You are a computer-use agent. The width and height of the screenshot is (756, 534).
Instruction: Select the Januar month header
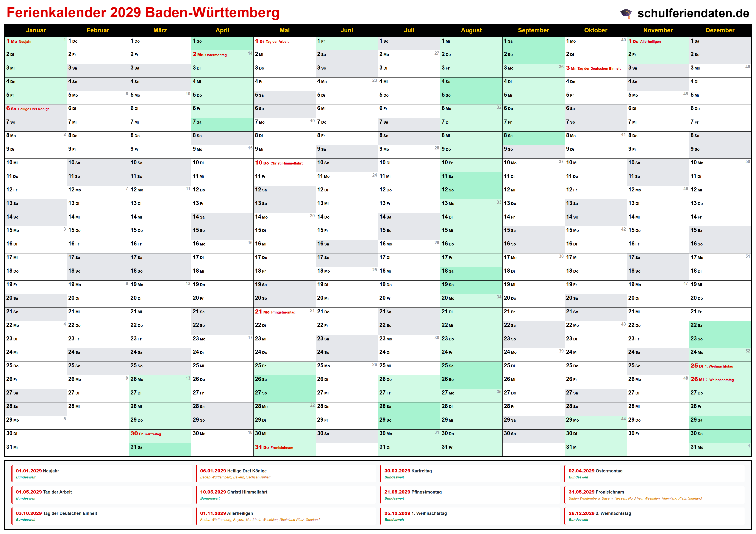(36, 30)
